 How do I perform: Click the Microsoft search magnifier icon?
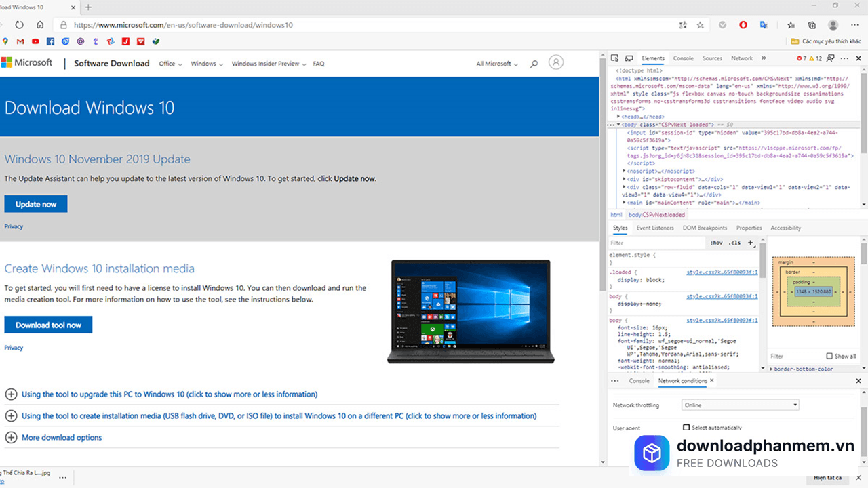(534, 64)
